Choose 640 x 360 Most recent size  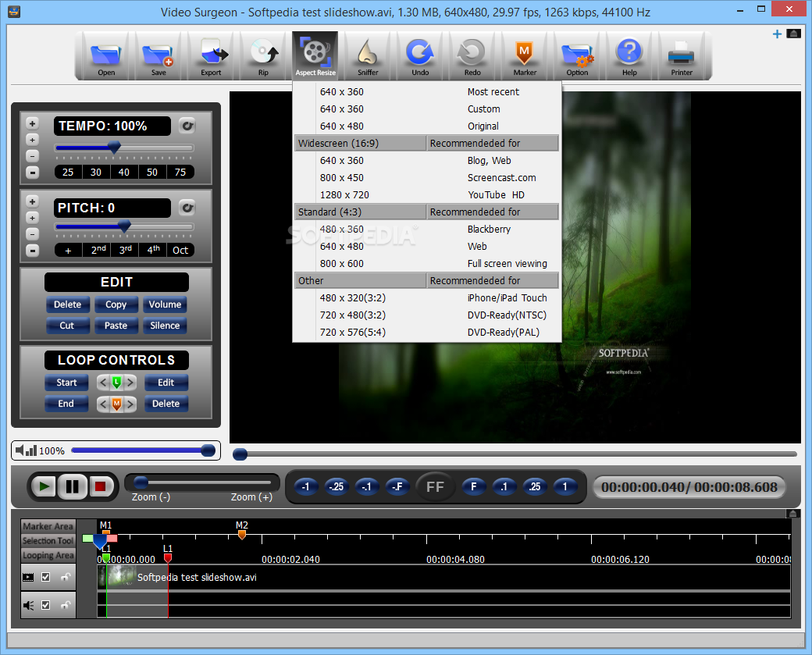[427, 91]
